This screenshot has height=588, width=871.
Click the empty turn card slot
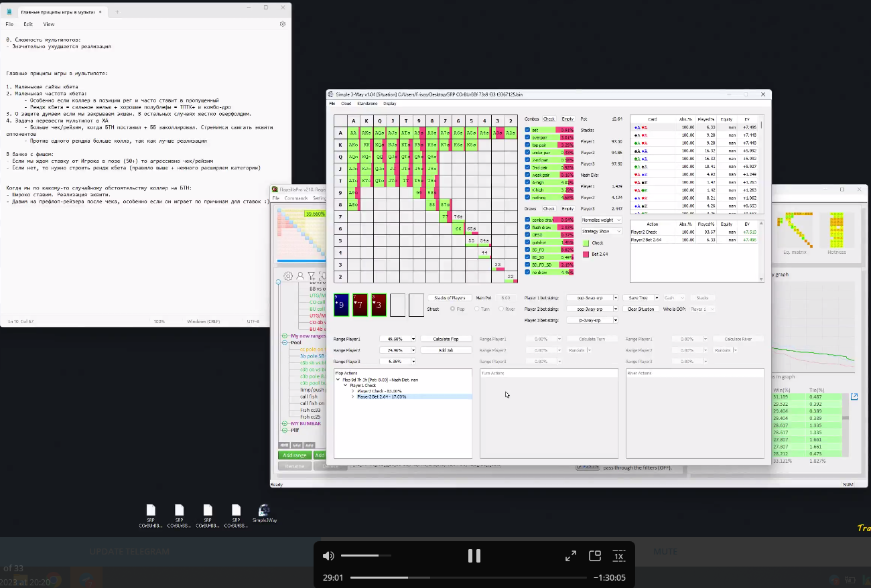397,305
